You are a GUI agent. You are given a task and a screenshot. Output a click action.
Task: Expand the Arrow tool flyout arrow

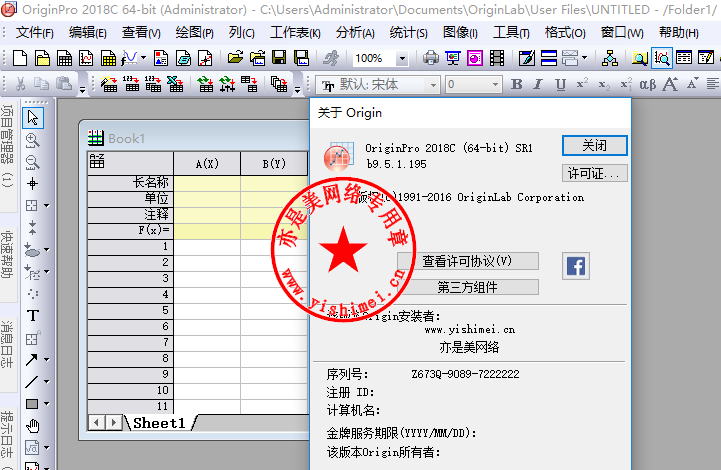pyautogui.click(x=46, y=360)
